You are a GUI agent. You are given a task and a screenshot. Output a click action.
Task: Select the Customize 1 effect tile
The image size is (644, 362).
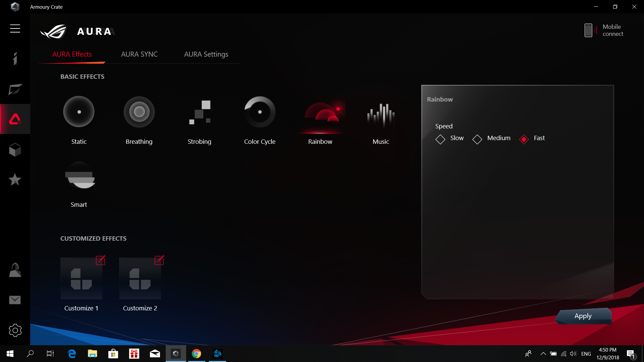pos(82,279)
